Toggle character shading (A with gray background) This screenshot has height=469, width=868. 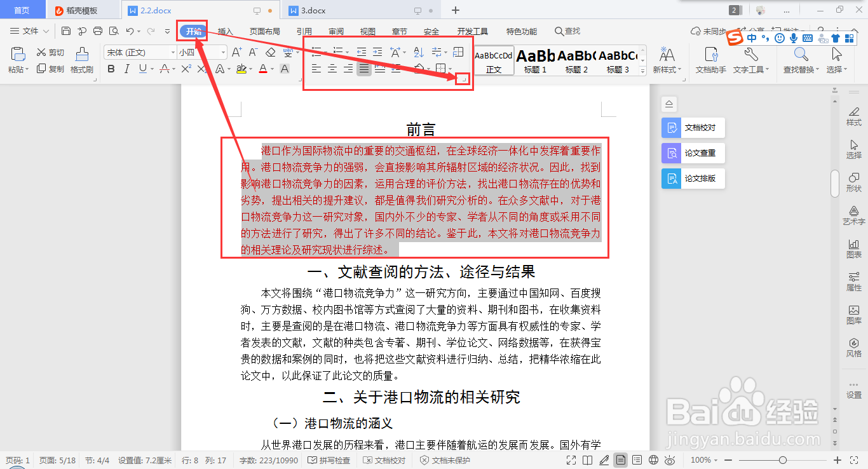[285, 69]
